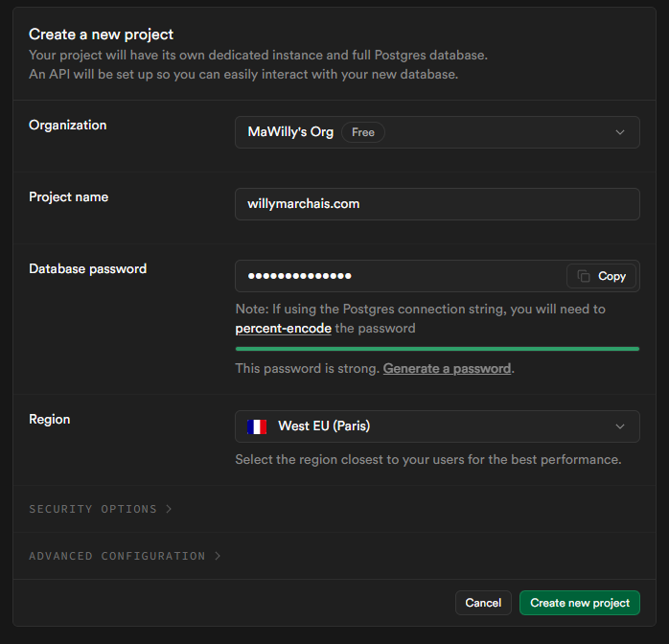
Task: Click Generate a password link
Action: pyautogui.click(x=447, y=369)
